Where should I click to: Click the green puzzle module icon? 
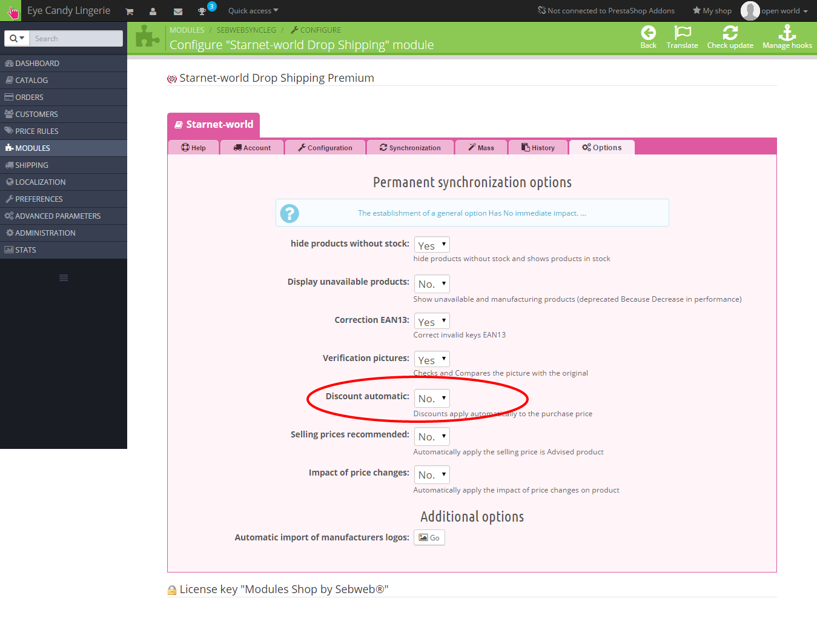pos(147,36)
